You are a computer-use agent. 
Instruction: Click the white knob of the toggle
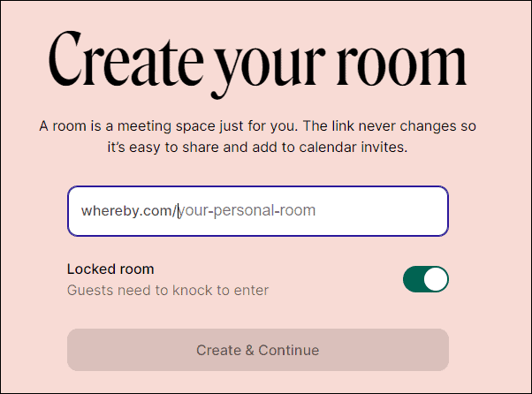pos(436,279)
